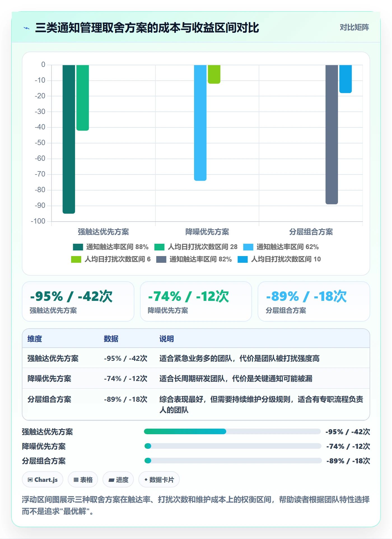Click the x-axis label 分层组合方案
Viewport: 392px width, 539px height.
click(311, 232)
